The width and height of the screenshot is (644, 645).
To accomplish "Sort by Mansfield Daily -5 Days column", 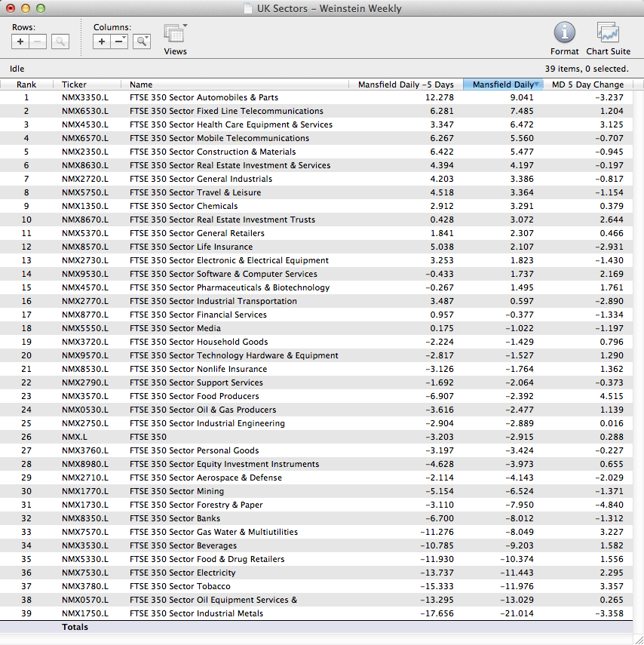I will pos(406,84).
